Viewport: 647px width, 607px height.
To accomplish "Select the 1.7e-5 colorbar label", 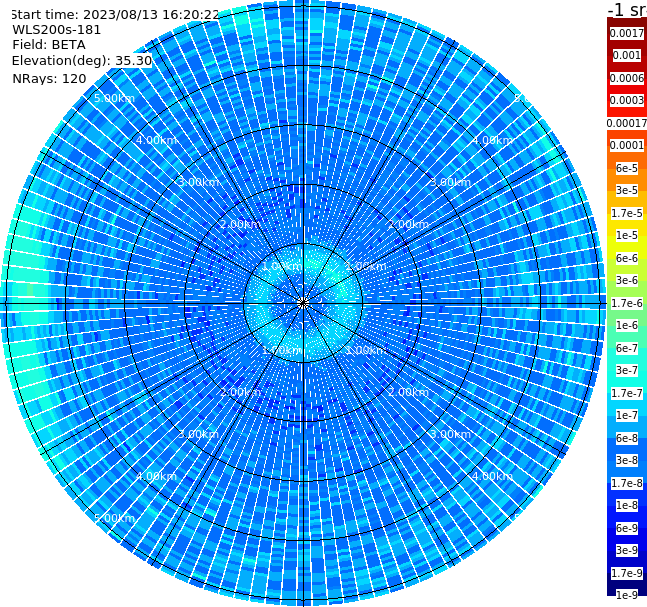I will click(x=627, y=213).
